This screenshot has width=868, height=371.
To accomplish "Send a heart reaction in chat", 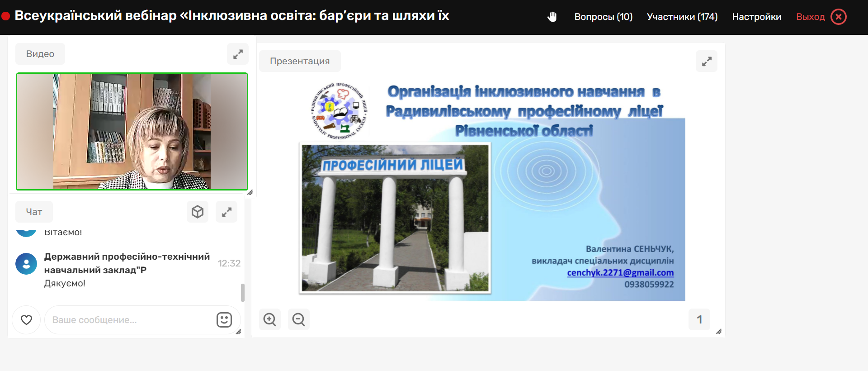I will [x=27, y=320].
